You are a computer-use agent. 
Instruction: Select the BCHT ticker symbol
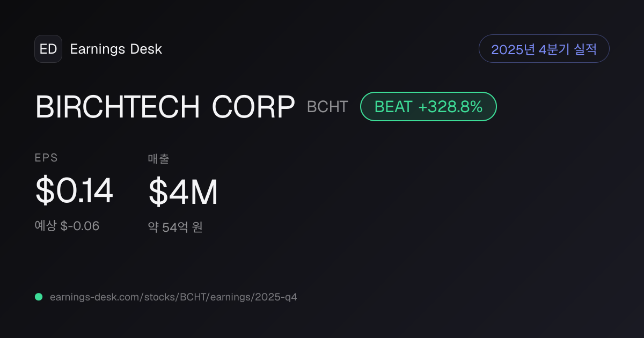point(327,107)
